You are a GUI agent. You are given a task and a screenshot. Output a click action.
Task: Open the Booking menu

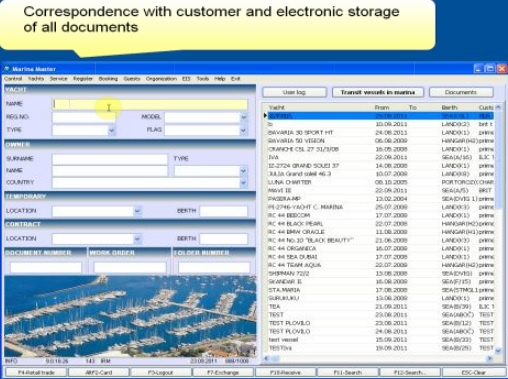pyautogui.click(x=108, y=79)
